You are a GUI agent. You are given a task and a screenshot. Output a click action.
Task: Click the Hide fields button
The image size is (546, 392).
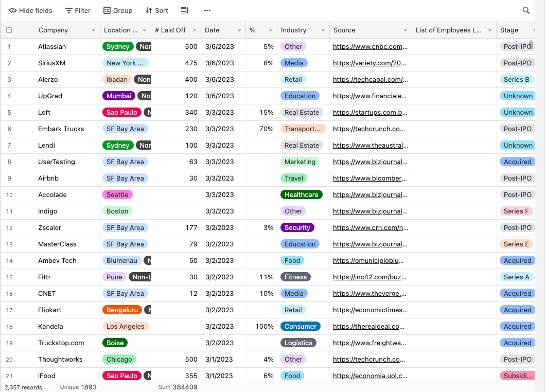[31, 10]
